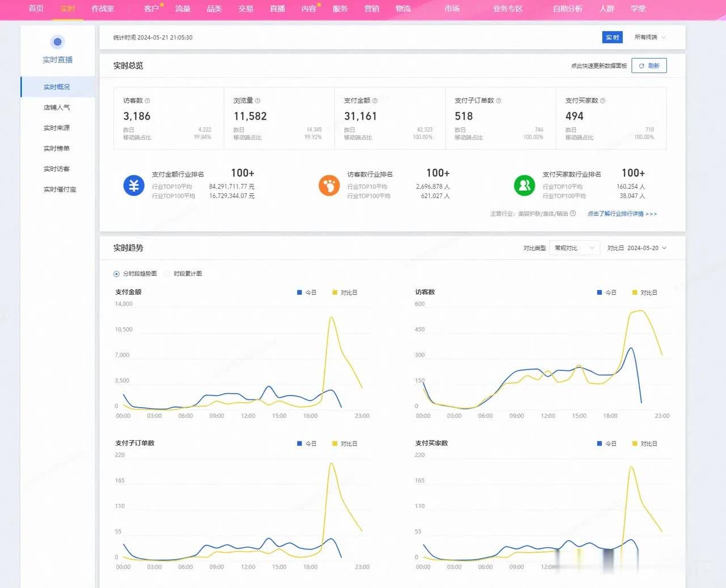Open the 服务 top menu item
The height and width of the screenshot is (588, 726).
click(340, 9)
